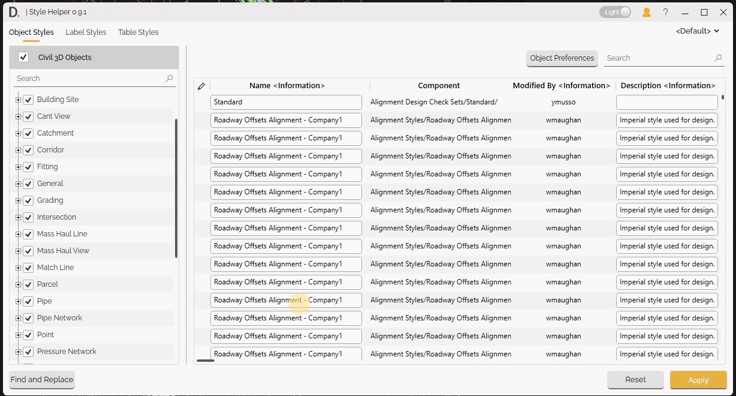Edit the Standard name field
736x396 pixels.
[286, 102]
